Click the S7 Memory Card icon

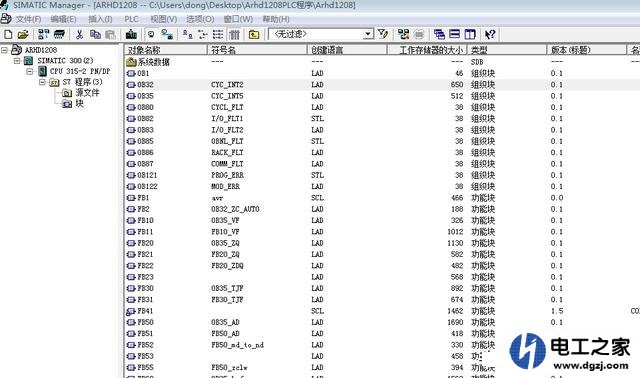59,35
